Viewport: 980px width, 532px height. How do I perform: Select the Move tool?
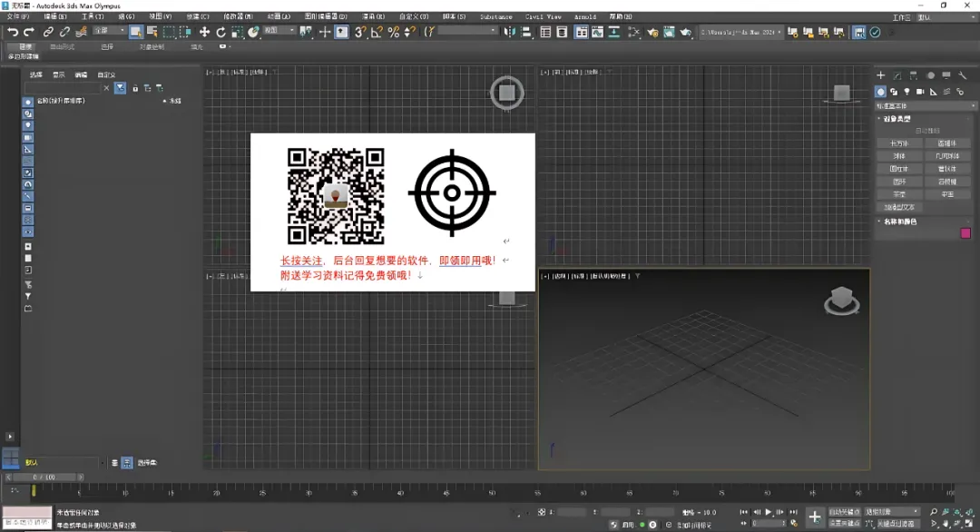(204, 32)
